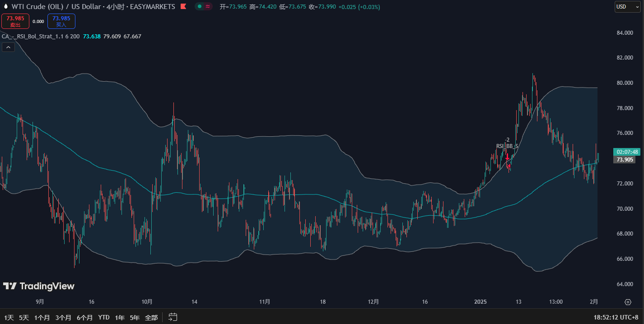Click the red flag icon next to EASYMARKETS
644x324 pixels.
point(183,7)
